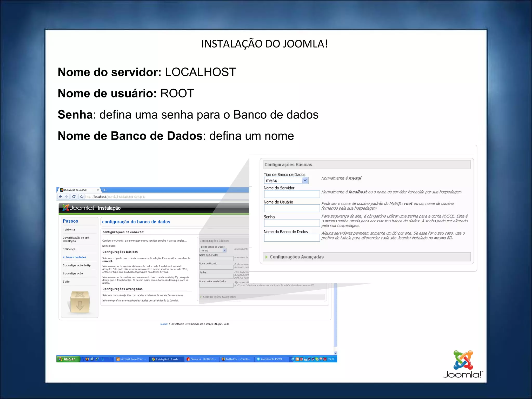Image resolution: width=532 pixels, height=399 pixels.
Task: Reload the page with the refresh icon
Action: click(x=74, y=197)
